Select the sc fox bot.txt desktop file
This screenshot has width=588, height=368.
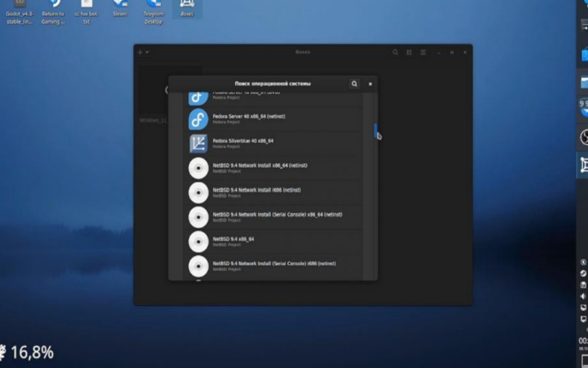86,12
